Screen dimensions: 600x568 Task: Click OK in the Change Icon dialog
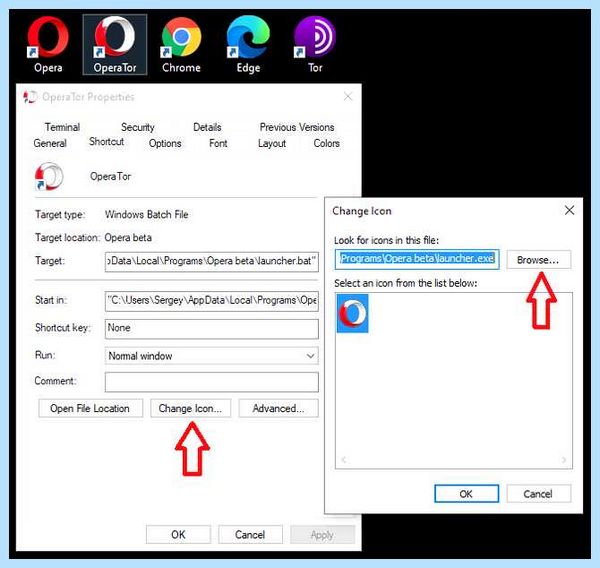[x=466, y=494]
